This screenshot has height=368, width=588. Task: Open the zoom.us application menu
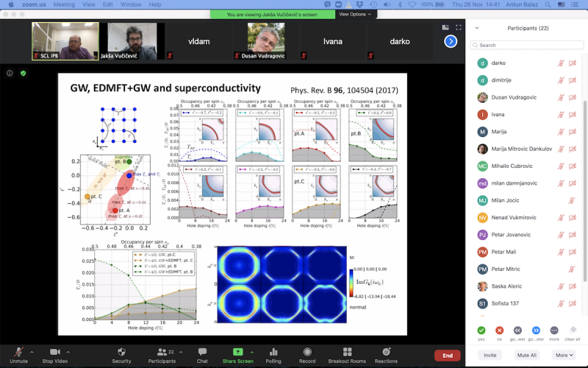pyautogui.click(x=32, y=4)
